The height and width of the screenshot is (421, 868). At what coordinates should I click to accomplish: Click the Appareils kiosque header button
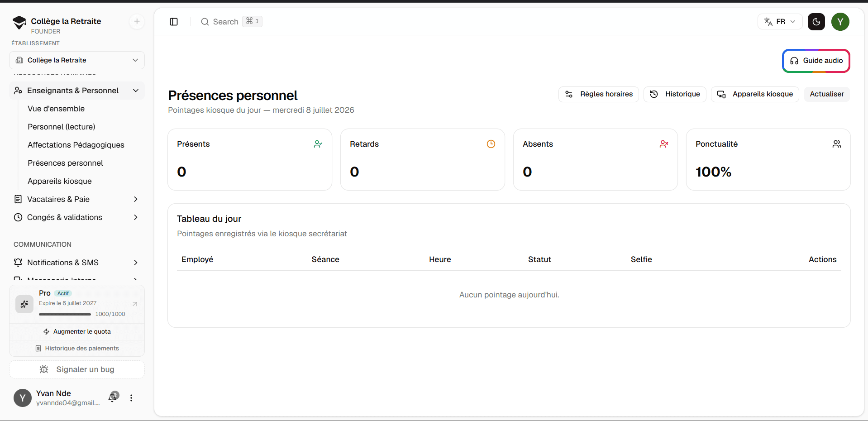755,94
